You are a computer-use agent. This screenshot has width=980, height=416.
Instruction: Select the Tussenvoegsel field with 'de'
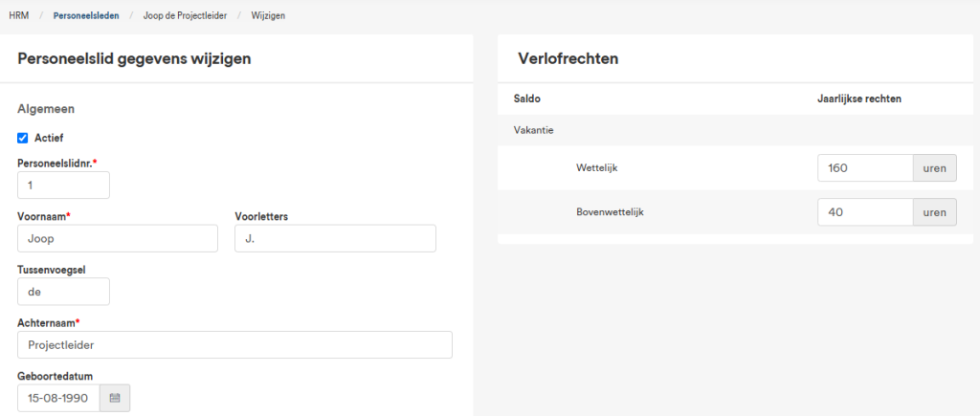pos(64,292)
